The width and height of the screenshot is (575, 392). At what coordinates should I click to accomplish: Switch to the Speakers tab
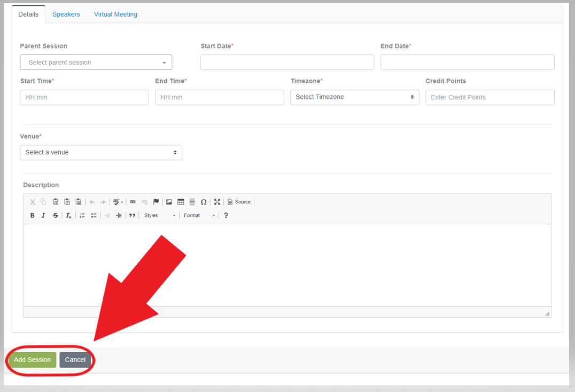coord(66,14)
